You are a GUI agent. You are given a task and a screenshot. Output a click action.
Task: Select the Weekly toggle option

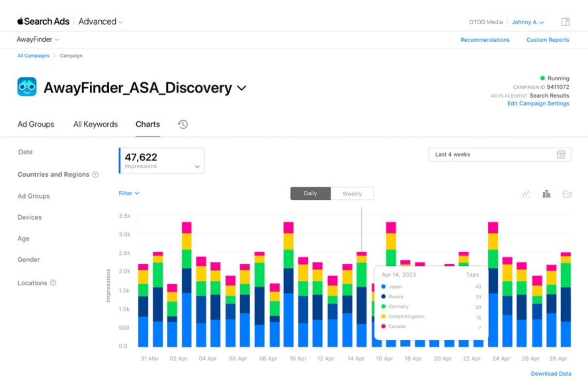[x=352, y=193]
